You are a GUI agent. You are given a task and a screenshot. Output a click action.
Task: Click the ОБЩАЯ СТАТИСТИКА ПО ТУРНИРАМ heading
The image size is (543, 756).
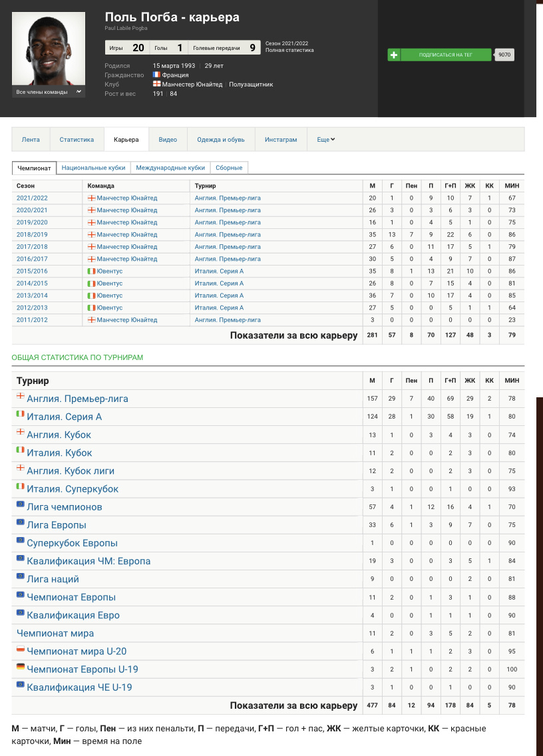[x=77, y=357]
